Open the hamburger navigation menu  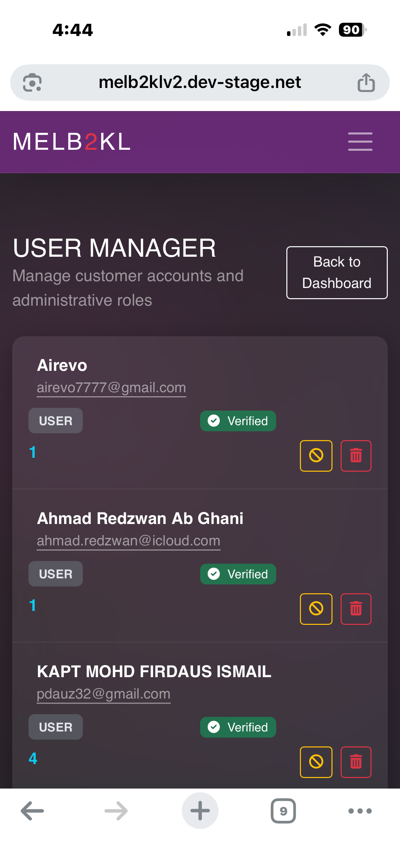[360, 142]
